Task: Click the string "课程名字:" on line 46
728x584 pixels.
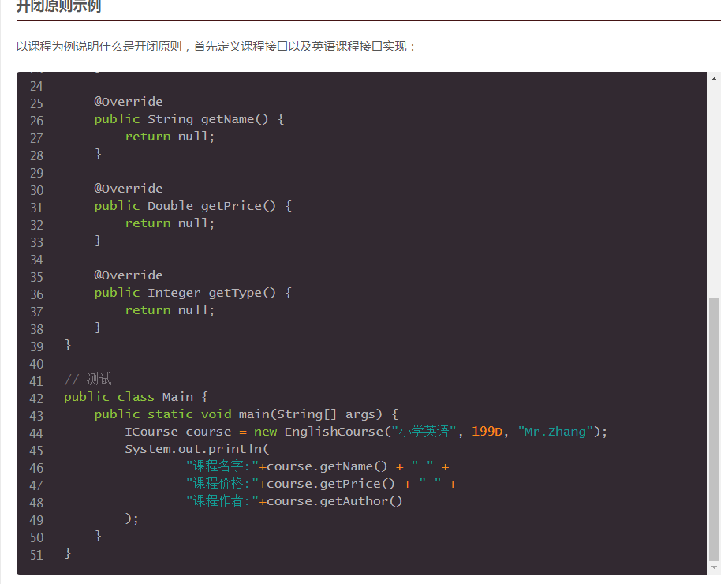Action: point(222,466)
